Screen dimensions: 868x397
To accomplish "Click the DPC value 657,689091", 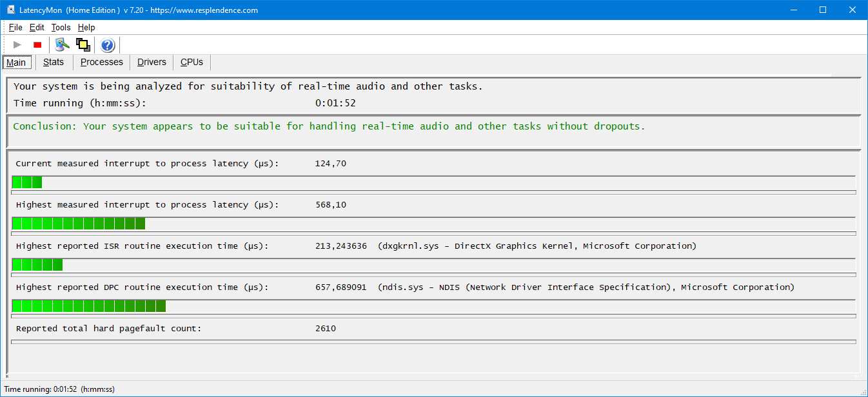I will tap(341, 287).
